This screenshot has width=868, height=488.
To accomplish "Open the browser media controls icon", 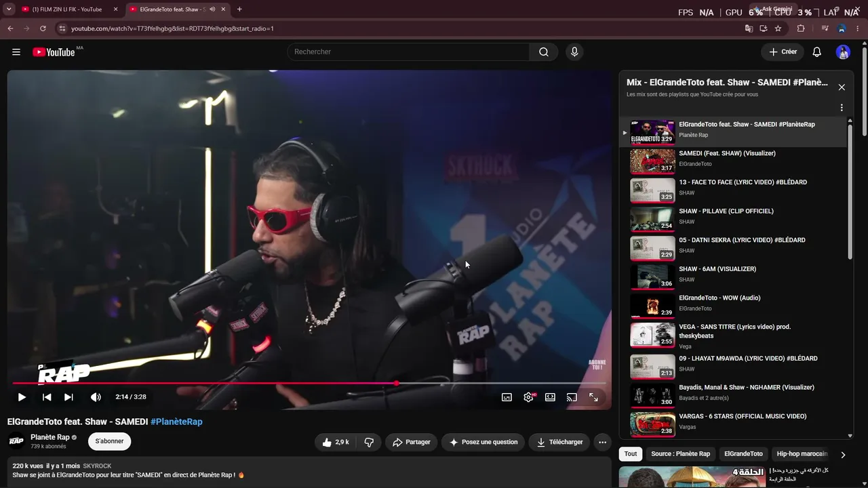I will point(825,28).
